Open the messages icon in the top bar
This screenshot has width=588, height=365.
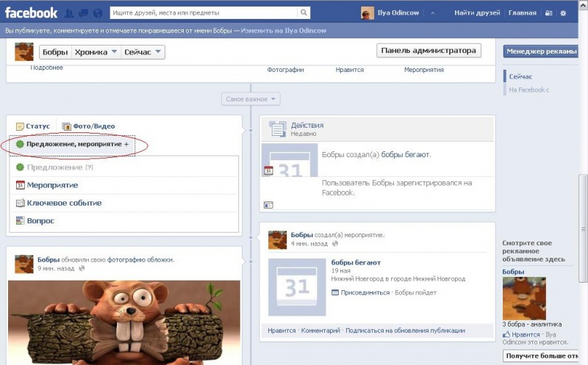pos(83,13)
